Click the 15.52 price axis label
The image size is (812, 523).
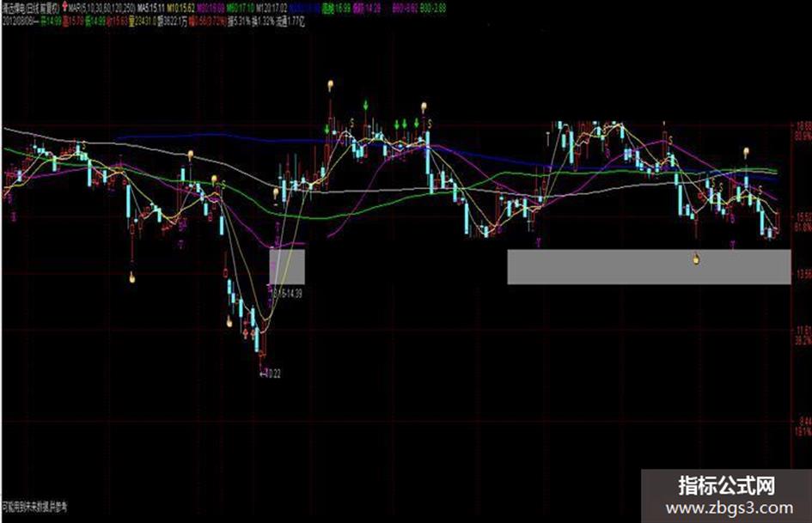coord(803,216)
